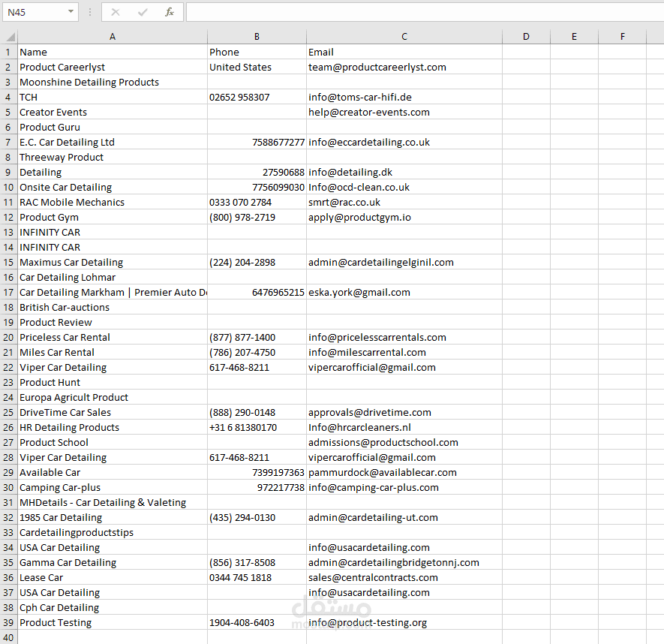Select the Threeway Product cell
Screen dimensions: 664x644
[x=113, y=157]
